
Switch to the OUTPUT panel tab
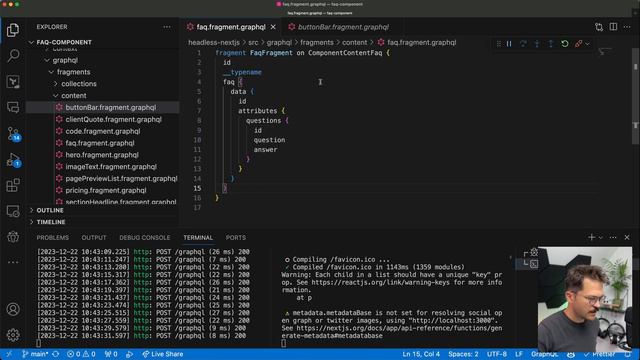94,238
